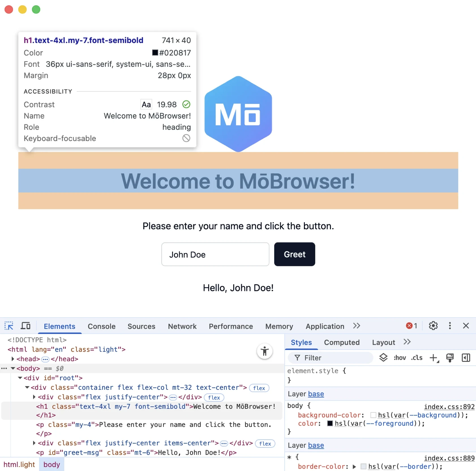Screen dimensions: 476x471
Task: Toggle the .cls class editor
Action: click(x=417, y=358)
